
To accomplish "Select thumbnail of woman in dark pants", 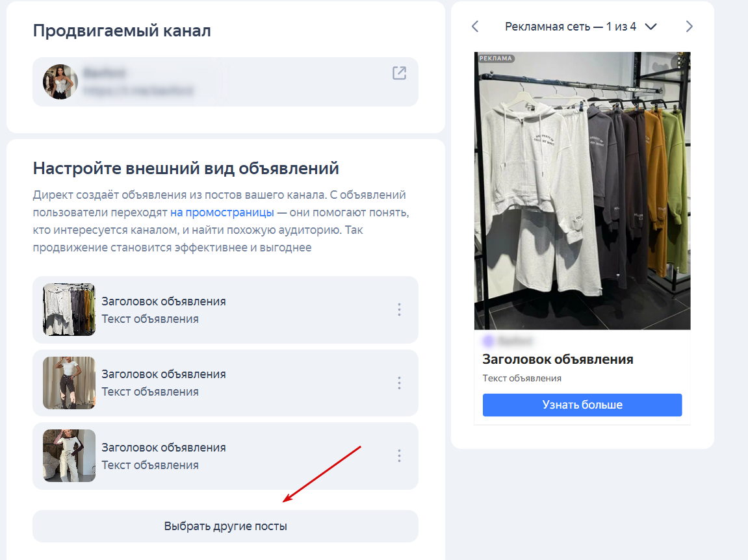I will (x=69, y=383).
